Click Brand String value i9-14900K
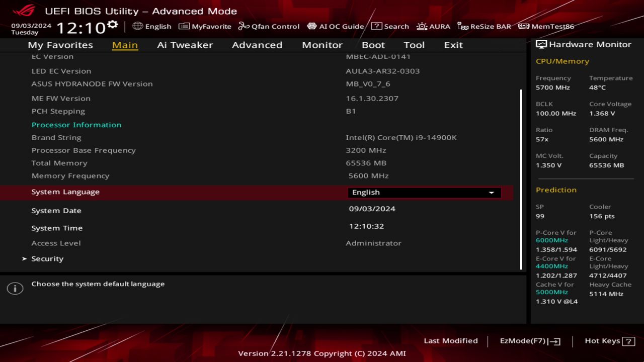Viewport: 644px width, 362px height. tap(401, 137)
